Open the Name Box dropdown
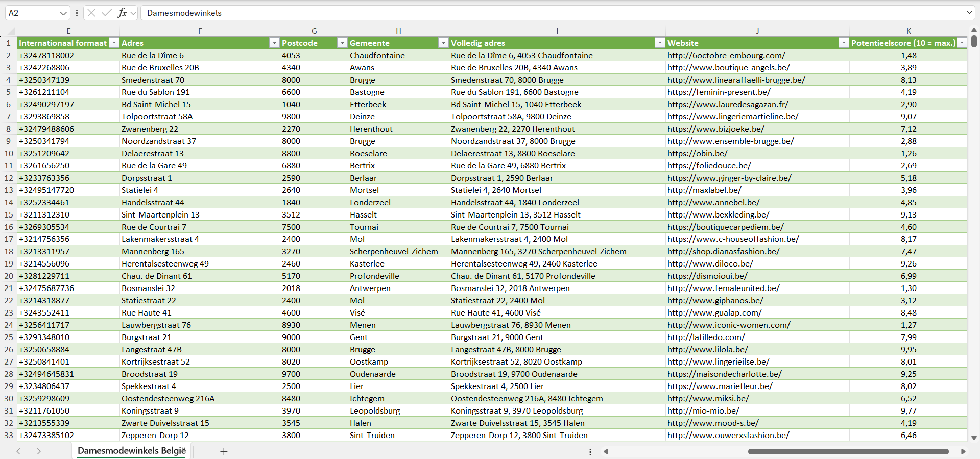The width and height of the screenshot is (980, 459). pyautogui.click(x=63, y=13)
